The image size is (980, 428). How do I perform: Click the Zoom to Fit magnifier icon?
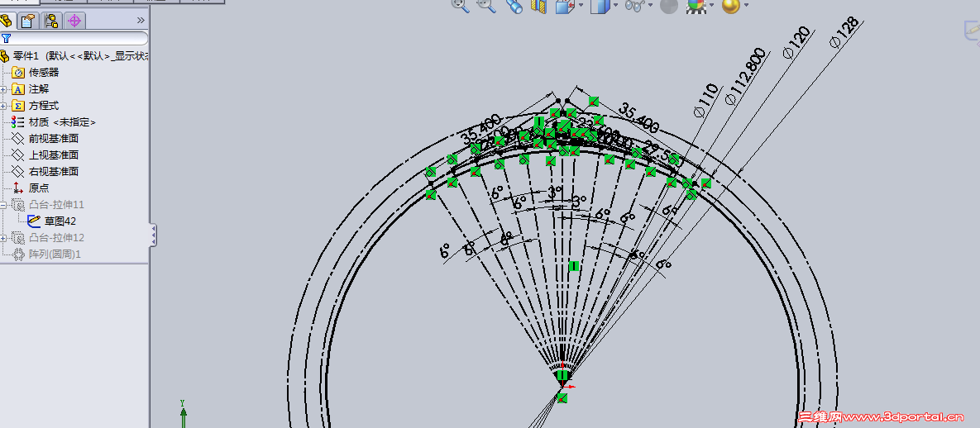461,6
